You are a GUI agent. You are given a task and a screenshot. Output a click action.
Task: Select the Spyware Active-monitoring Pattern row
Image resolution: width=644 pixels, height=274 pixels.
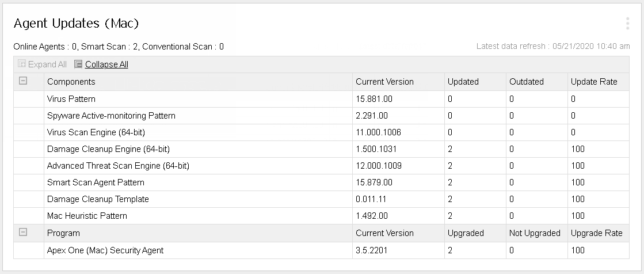pos(111,116)
